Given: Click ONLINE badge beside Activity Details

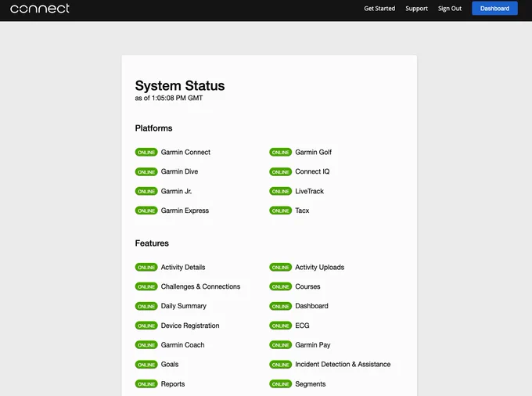Looking at the screenshot, I should 146,268.
